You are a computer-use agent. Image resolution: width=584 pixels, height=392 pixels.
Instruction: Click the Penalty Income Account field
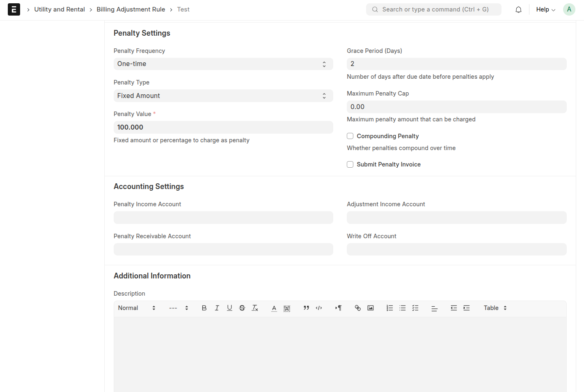coord(223,217)
